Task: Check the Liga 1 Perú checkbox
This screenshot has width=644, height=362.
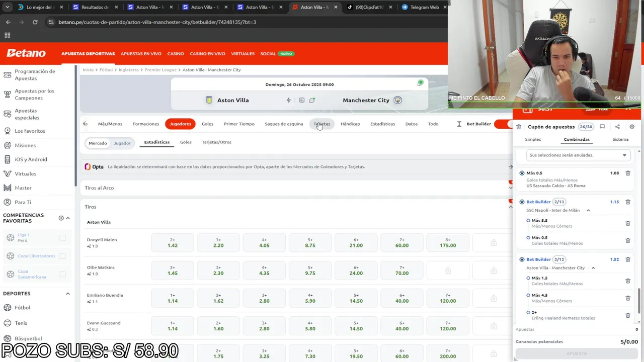Action: [62, 238]
